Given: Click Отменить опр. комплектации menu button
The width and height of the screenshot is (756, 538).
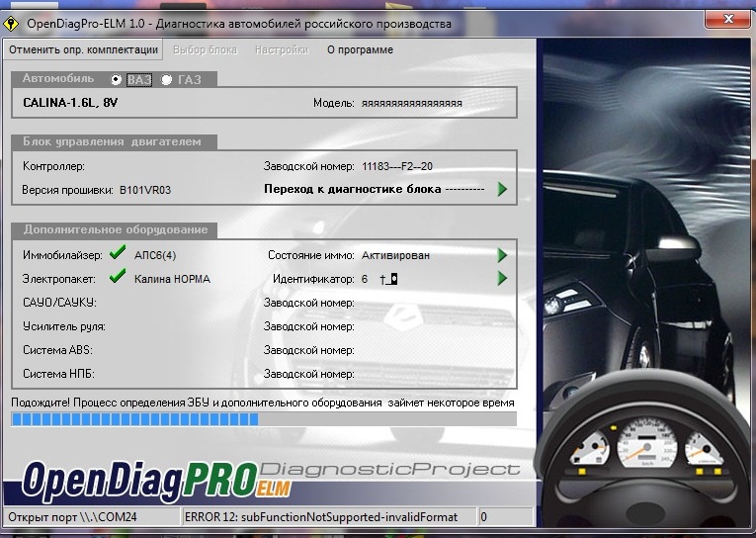Looking at the screenshot, I should [x=83, y=49].
